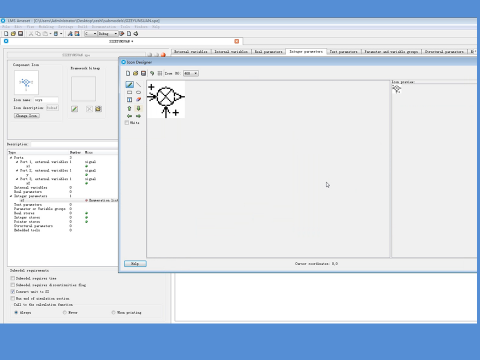Screen dimensions: 480x360
Task: Collapse the Integer parameters tree node
Action: pyautogui.click(x=11, y=196)
